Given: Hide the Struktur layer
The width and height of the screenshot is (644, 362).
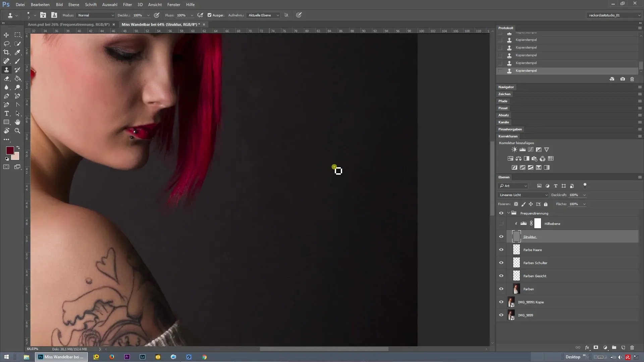Looking at the screenshot, I should pyautogui.click(x=501, y=237).
